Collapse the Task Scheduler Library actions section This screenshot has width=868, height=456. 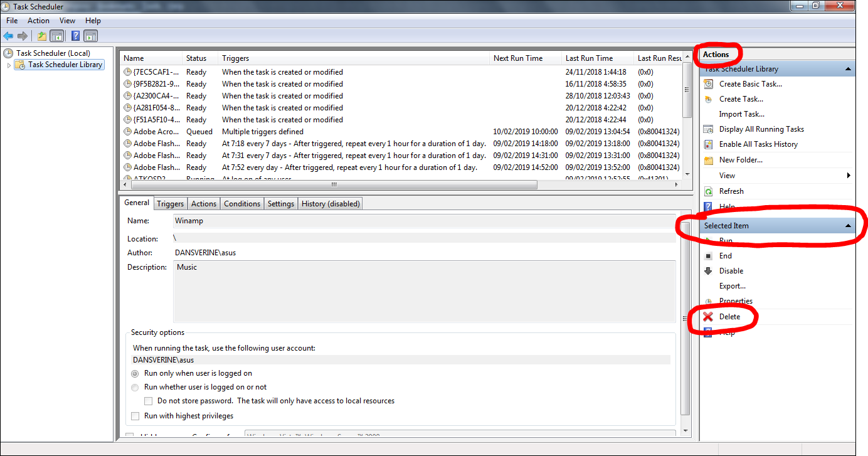click(848, 69)
